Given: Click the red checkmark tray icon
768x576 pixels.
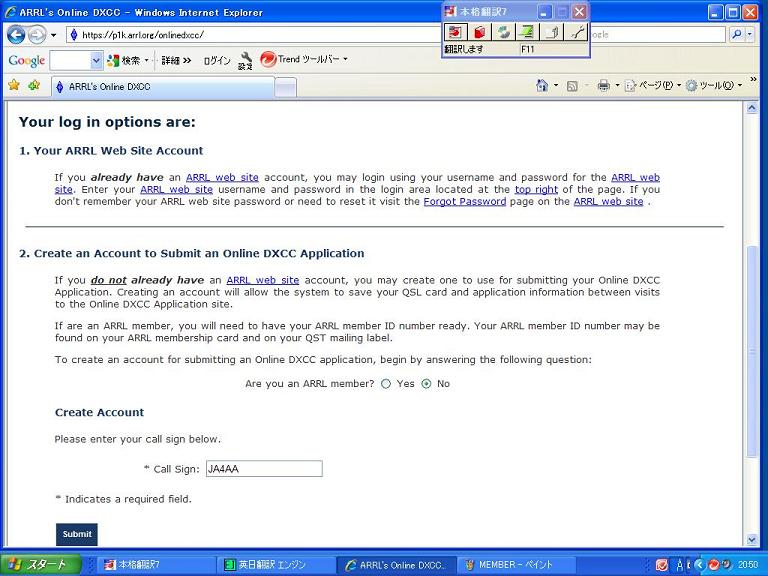Looking at the screenshot, I should (662, 565).
